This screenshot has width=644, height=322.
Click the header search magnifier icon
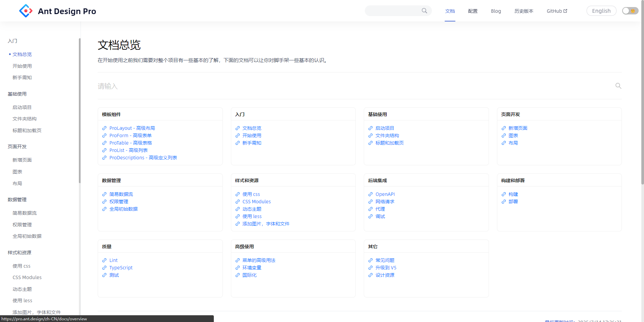(x=425, y=11)
